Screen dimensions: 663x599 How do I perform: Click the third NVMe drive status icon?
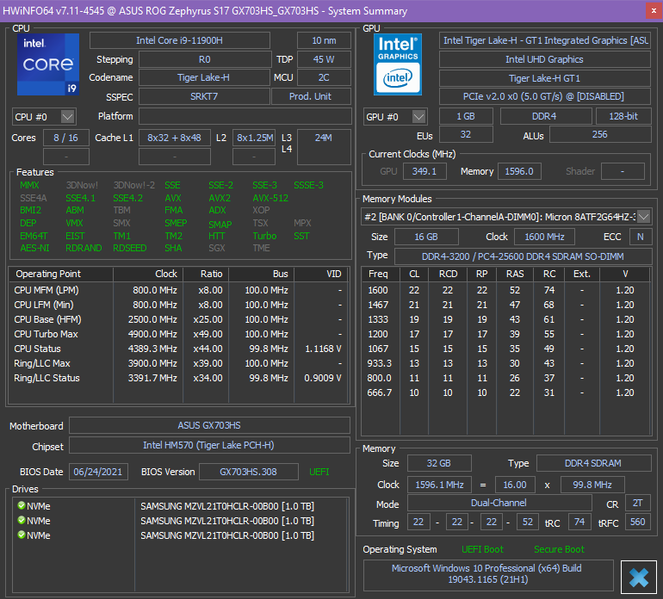pyautogui.click(x=22, y=535)
